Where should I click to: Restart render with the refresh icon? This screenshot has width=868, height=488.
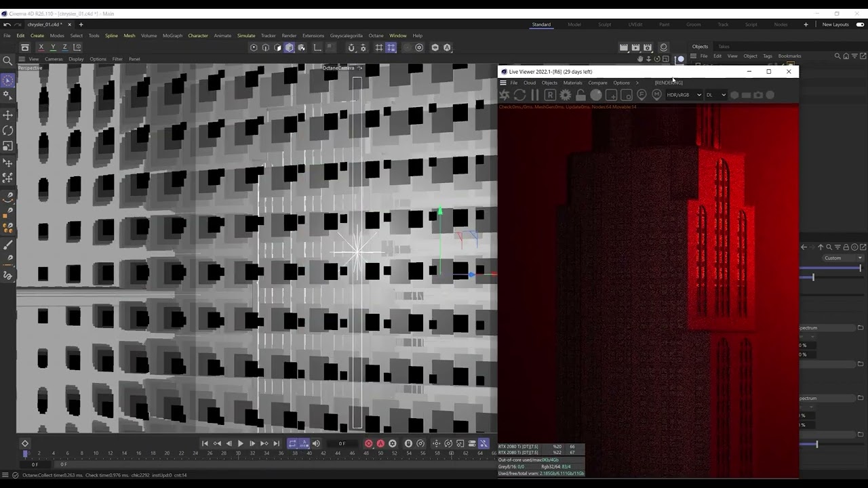(x=519, y=95)
